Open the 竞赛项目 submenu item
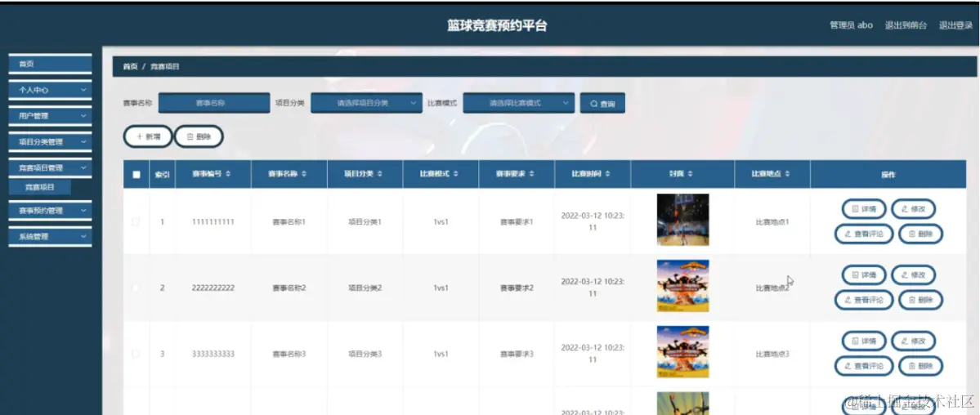The image size is (980, 415). click(40, 187)
